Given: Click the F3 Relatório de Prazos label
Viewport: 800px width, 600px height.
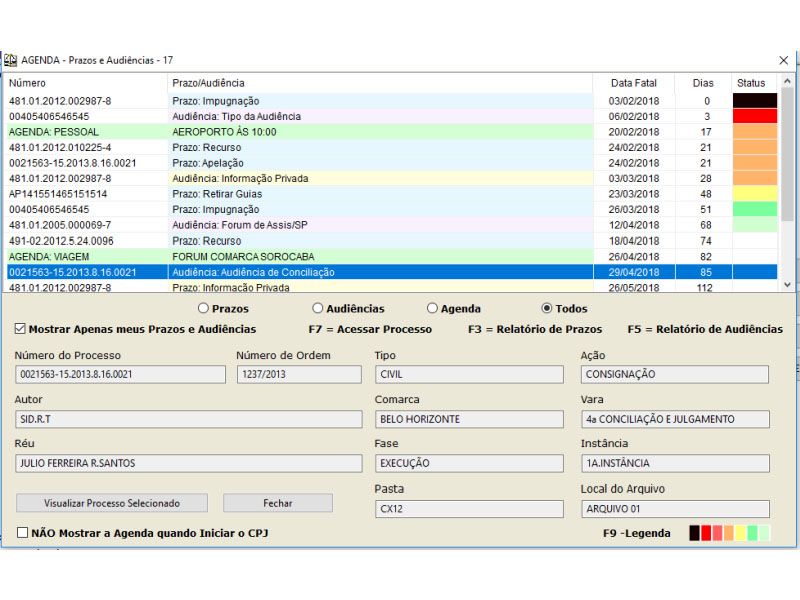Looking at the screenshot, I should click(535, 329).
